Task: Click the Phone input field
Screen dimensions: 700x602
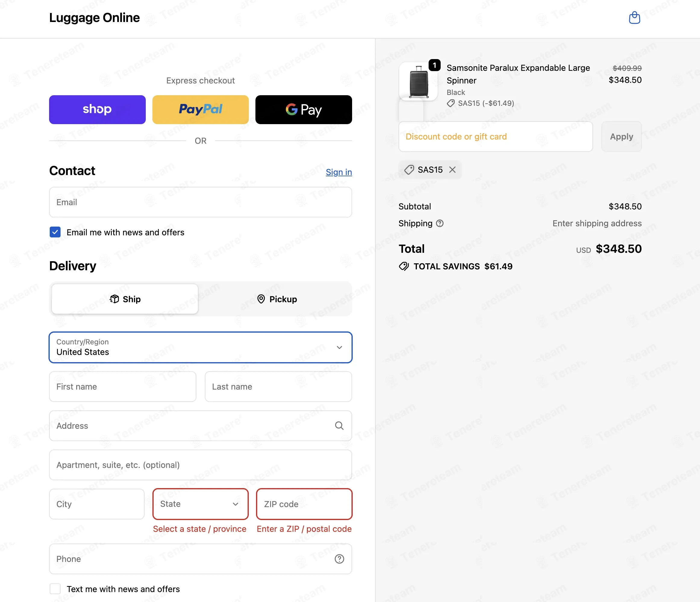Action: point(200,559)
